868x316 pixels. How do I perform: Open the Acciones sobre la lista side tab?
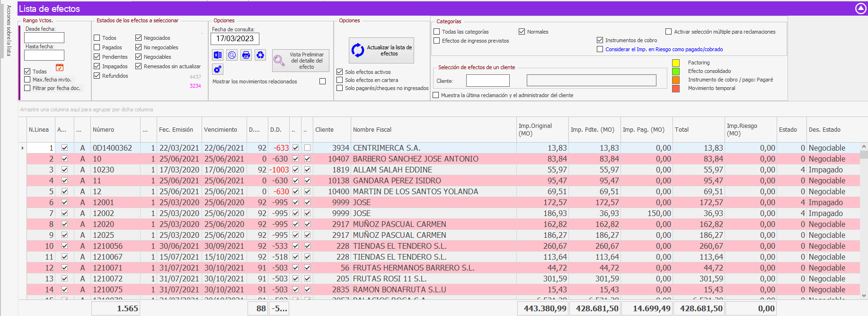pyautogui.click(x=9, y=30)
